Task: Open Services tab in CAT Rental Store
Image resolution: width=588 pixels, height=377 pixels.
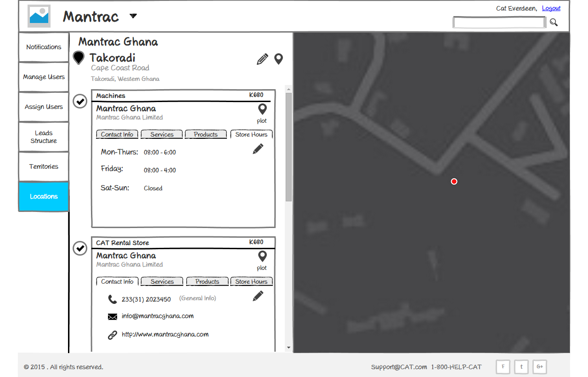Action: pyautogui.click(x=162, y=281)
